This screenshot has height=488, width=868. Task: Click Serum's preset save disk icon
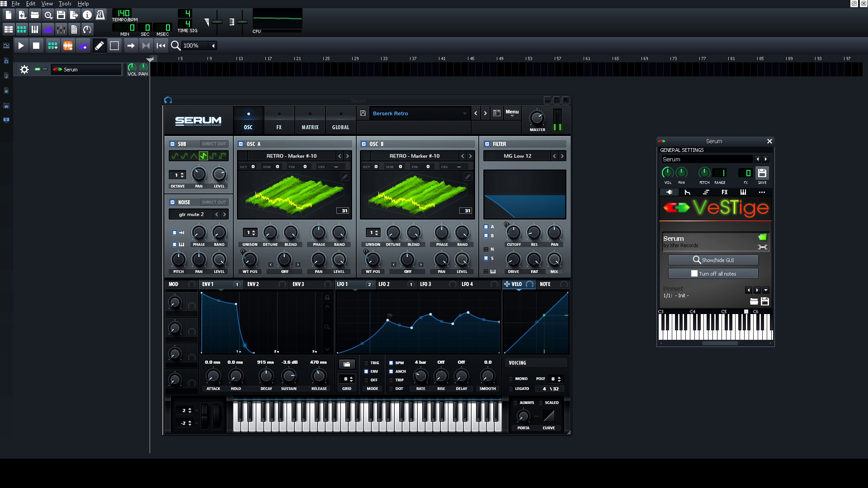click(363, 113)
